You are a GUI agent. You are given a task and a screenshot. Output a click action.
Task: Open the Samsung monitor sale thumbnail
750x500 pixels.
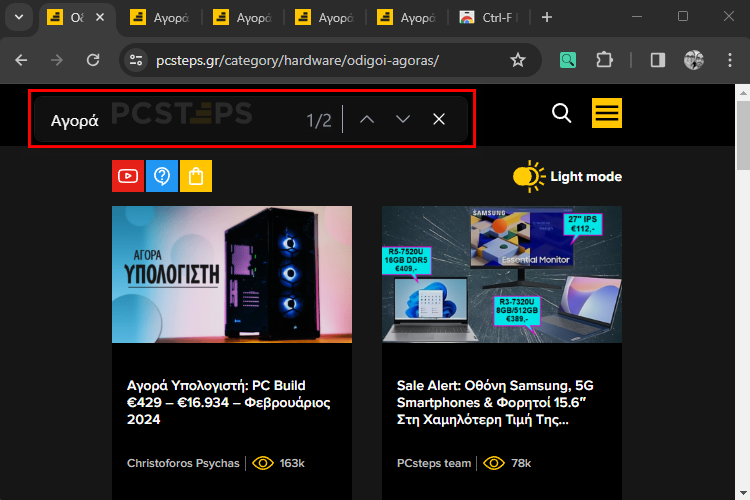coord(502,274)
